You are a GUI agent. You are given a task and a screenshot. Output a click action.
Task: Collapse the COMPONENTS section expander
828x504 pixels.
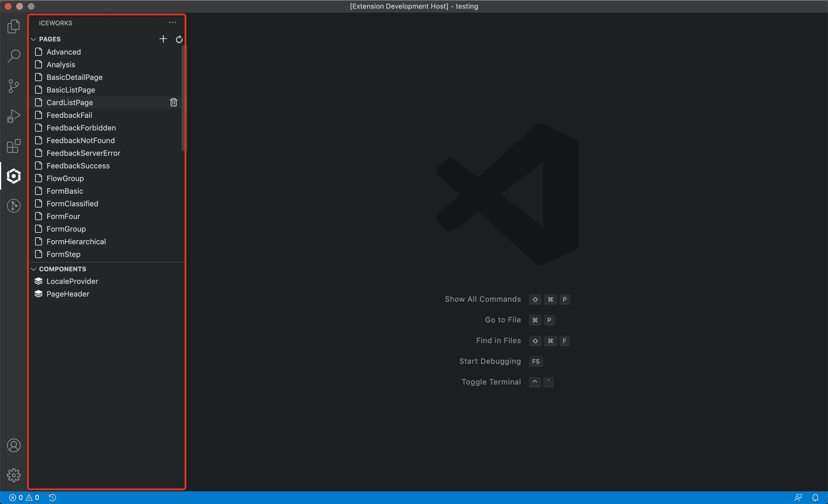(34, 269)
